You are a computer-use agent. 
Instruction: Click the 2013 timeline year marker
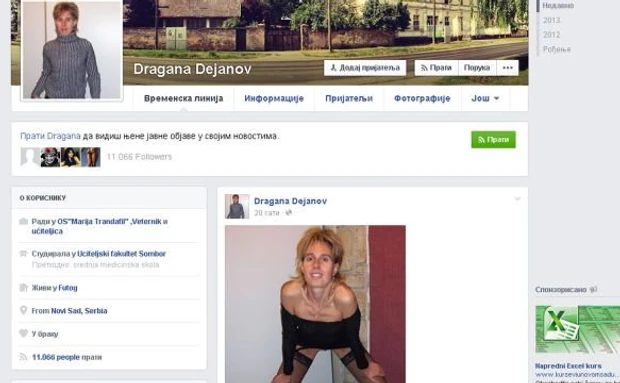click(552, 20)
